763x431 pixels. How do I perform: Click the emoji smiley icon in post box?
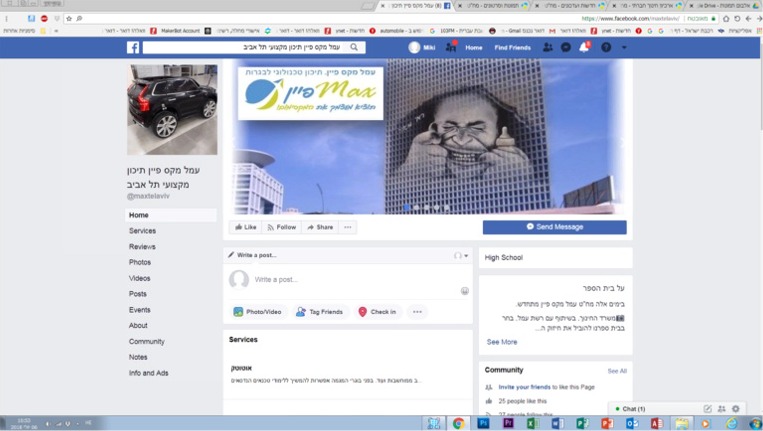[x=465, y=290]
